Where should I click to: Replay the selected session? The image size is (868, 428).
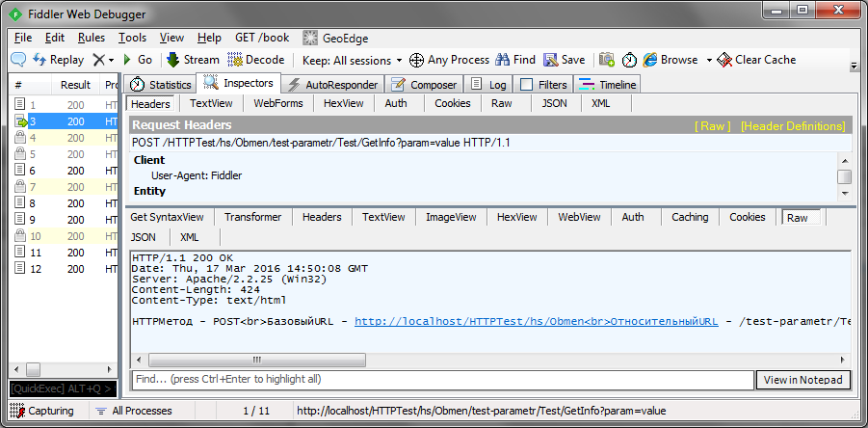point(58,60)
